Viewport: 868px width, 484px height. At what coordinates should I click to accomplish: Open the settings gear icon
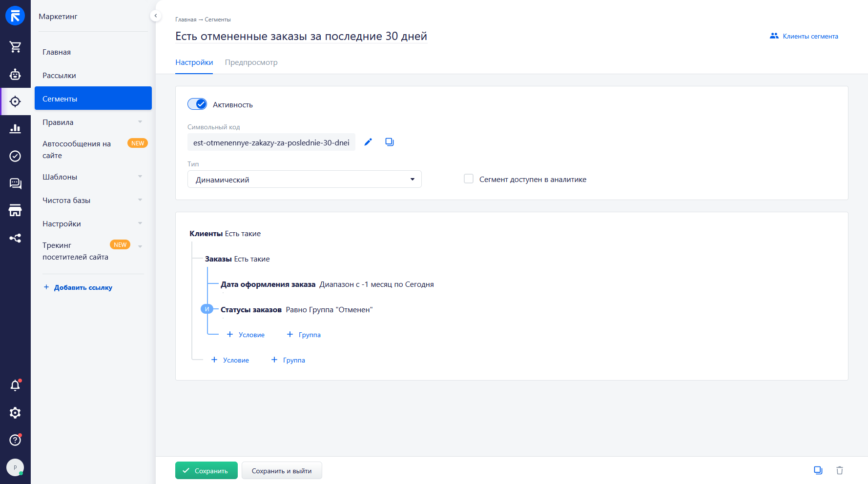pos(15,413)
